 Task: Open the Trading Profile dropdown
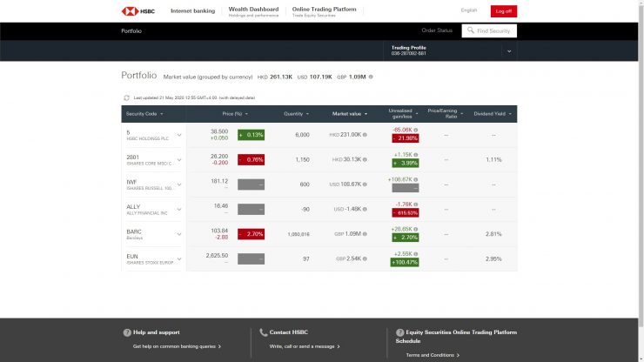click(x=509, y=50)
